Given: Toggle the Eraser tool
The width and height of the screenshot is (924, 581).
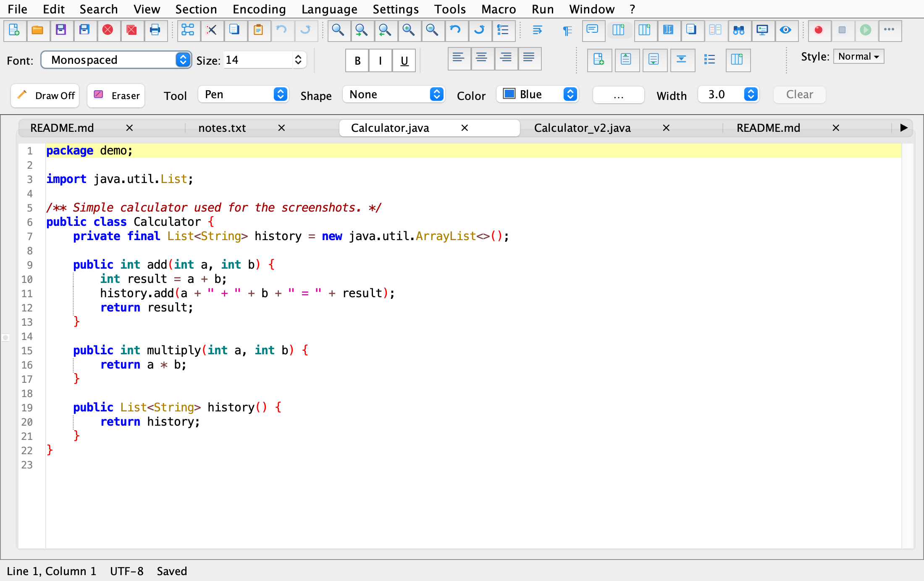Looking at the screenshot, I should [x=116, y=96].
